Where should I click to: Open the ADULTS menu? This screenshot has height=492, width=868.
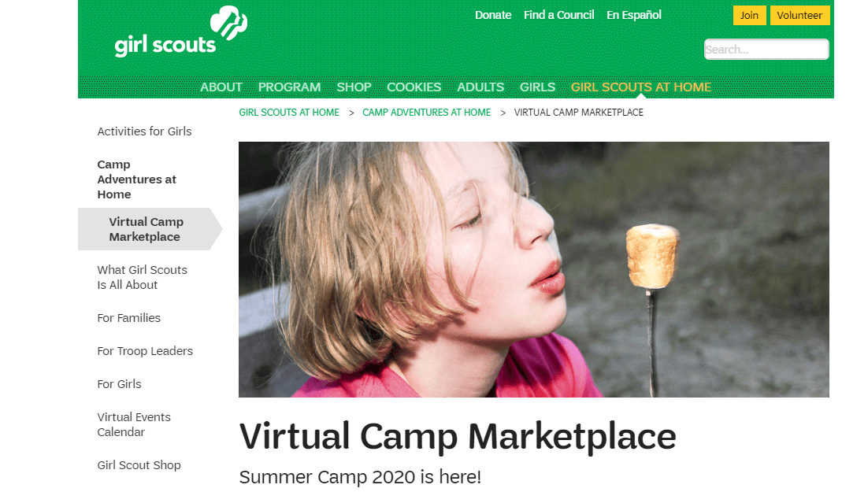[x=480, y=87]
